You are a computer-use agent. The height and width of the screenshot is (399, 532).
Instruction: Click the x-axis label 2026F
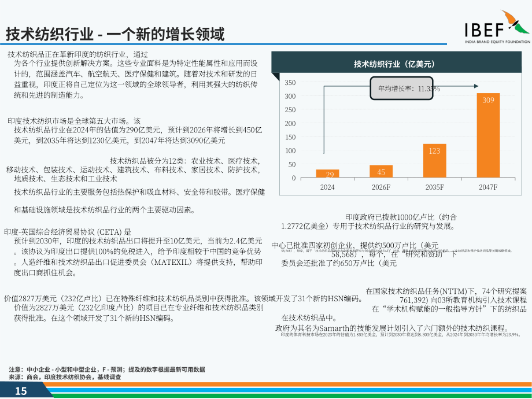381,187
